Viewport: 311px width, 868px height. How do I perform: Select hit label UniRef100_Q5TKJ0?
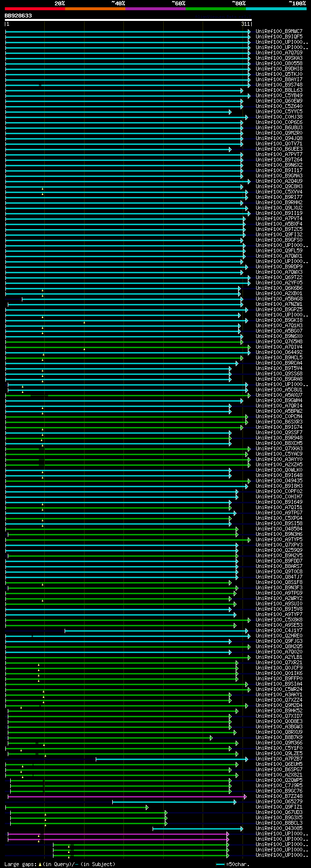[279, 74]
